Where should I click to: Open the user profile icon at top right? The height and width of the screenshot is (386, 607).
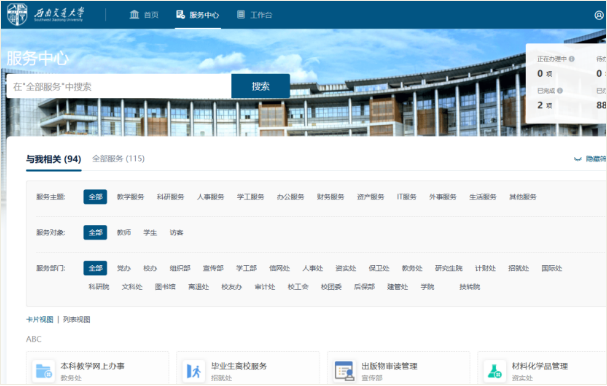[x=599, y=15]
